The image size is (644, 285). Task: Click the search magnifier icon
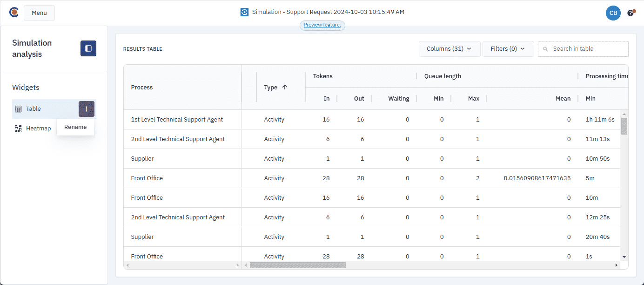[545, 49]
